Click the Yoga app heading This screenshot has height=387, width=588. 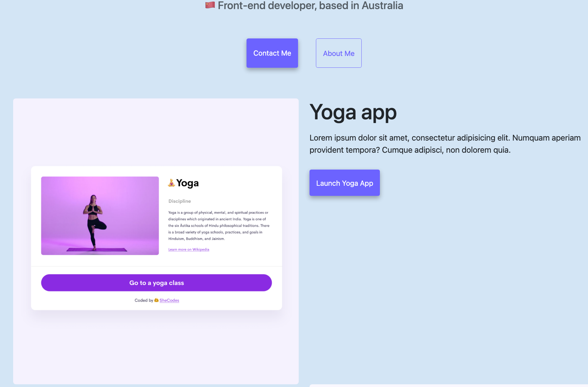tap(353, 112)
